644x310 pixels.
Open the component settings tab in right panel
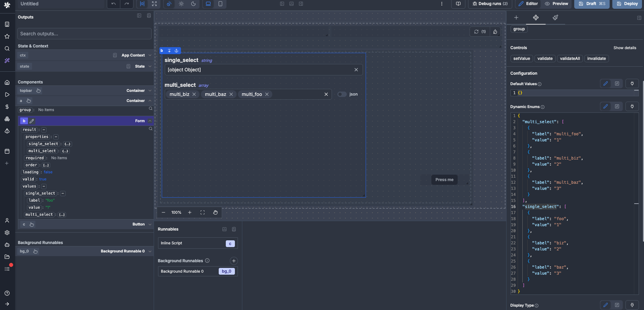point(536,18)
